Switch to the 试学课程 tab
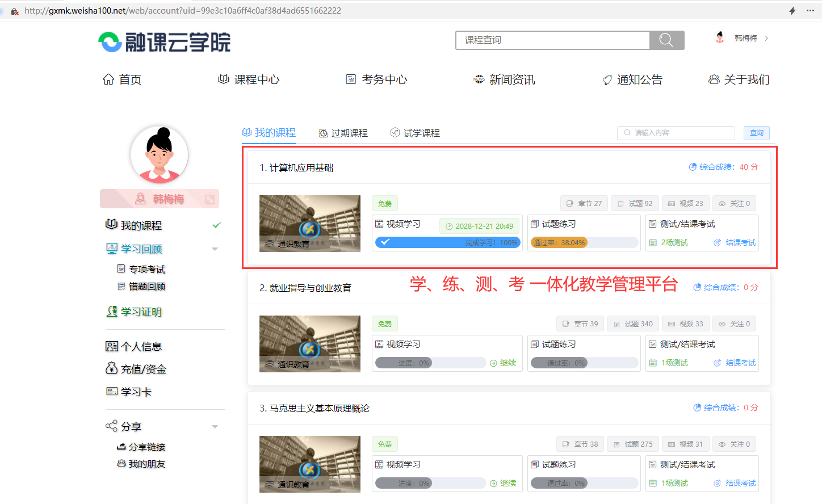 tap(415, 133)
